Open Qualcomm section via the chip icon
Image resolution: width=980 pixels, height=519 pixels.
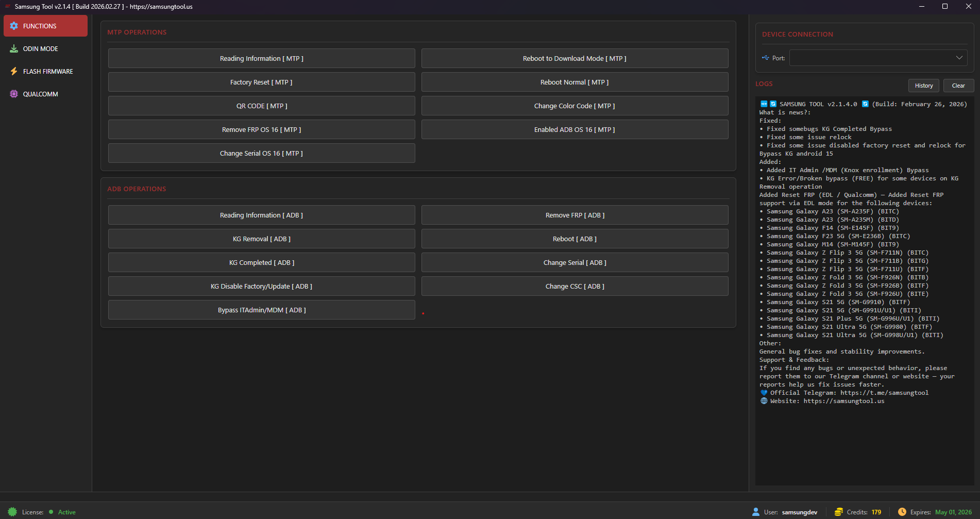(14, 94)
